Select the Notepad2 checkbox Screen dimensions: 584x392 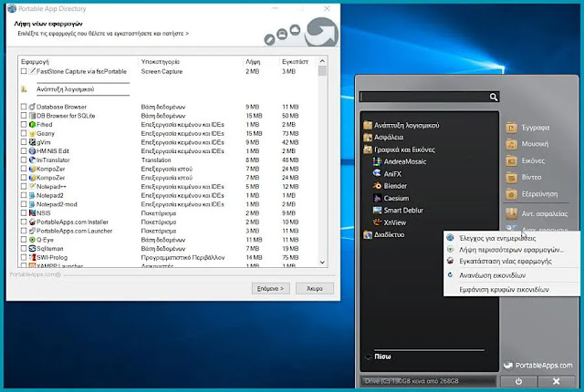coord(24,195)
